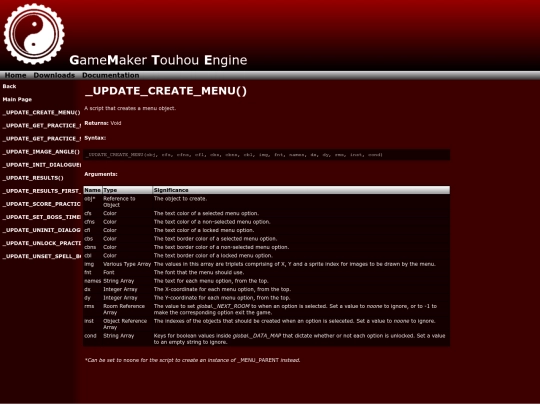Click the GameMaker Touhou Engine title
Viewport: 540px width, 405px height.
pos(158,60)
